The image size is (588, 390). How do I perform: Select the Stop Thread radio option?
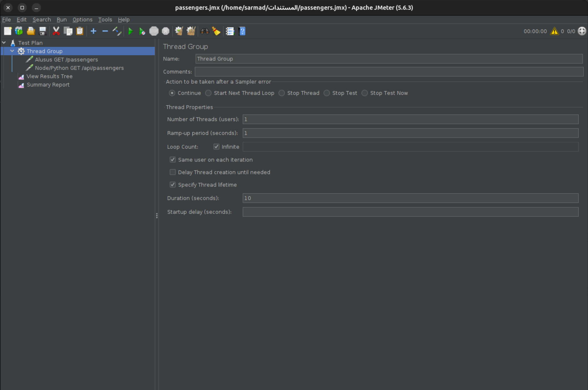tap(282, 93)
